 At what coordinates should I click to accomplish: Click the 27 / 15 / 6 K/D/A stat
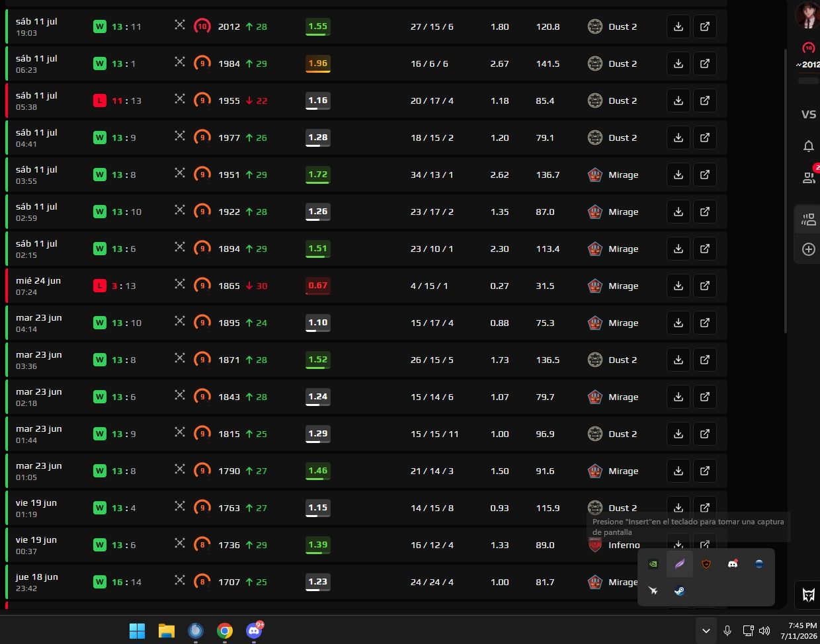point(432,26)
